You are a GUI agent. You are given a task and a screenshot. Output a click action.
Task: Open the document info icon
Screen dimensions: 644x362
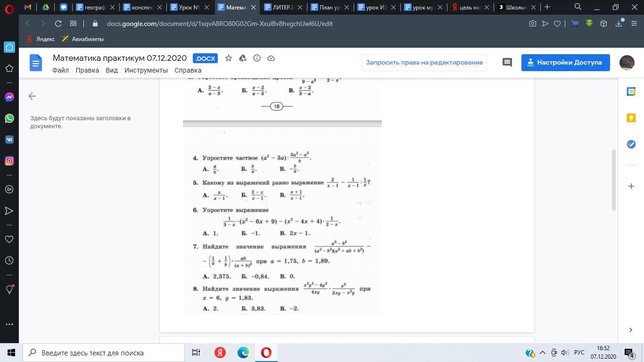click(257, 58)
